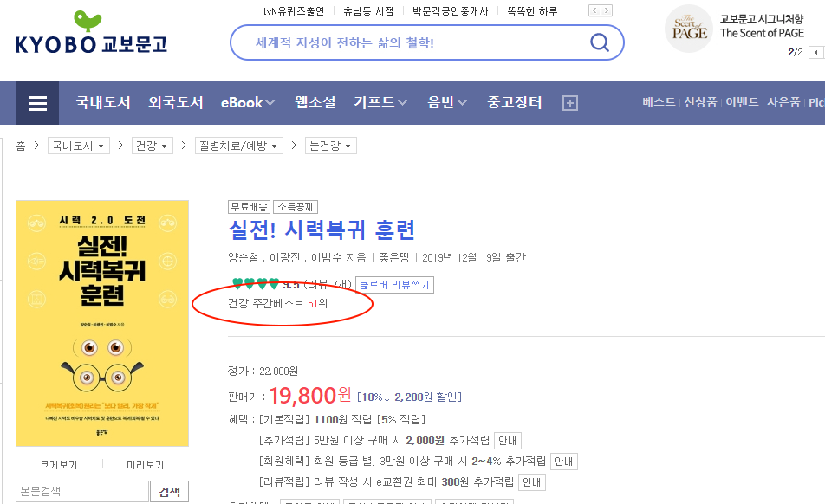Click the 박문각공인중개사 keyword link
Image resolution: width=825 pixels, height=504 pixels.
coord(451,11)
